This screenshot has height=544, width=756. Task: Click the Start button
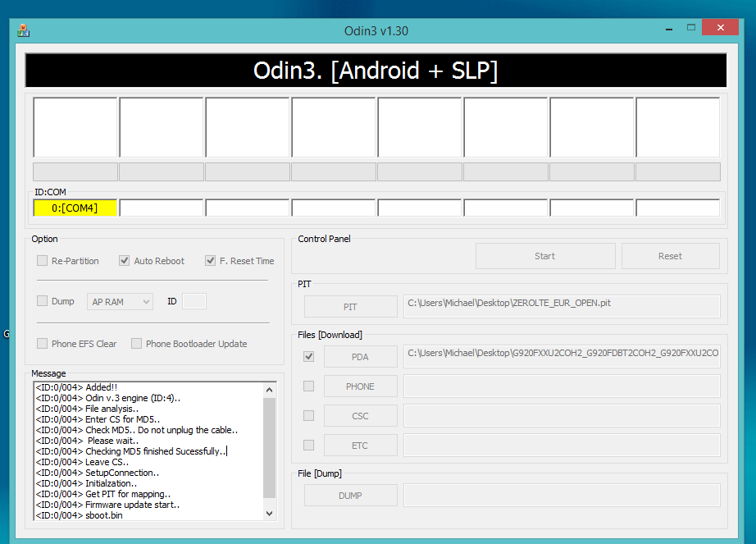click(x=545, y=256)
